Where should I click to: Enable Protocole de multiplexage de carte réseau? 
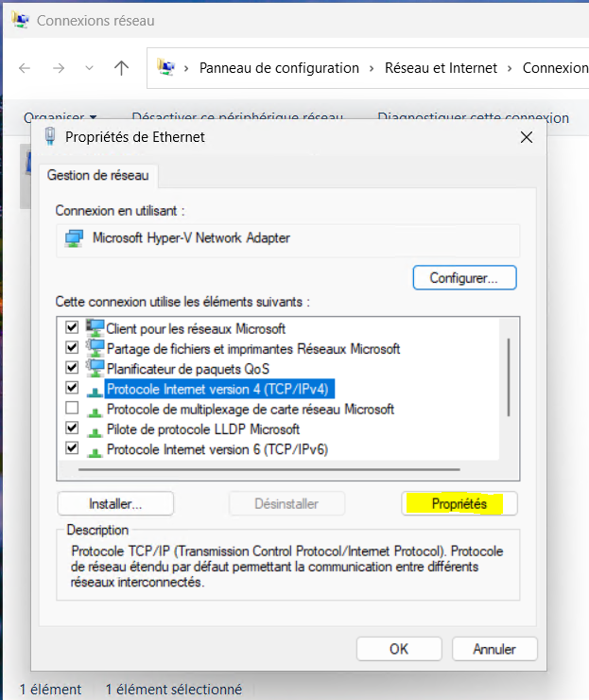click(72, 409)
